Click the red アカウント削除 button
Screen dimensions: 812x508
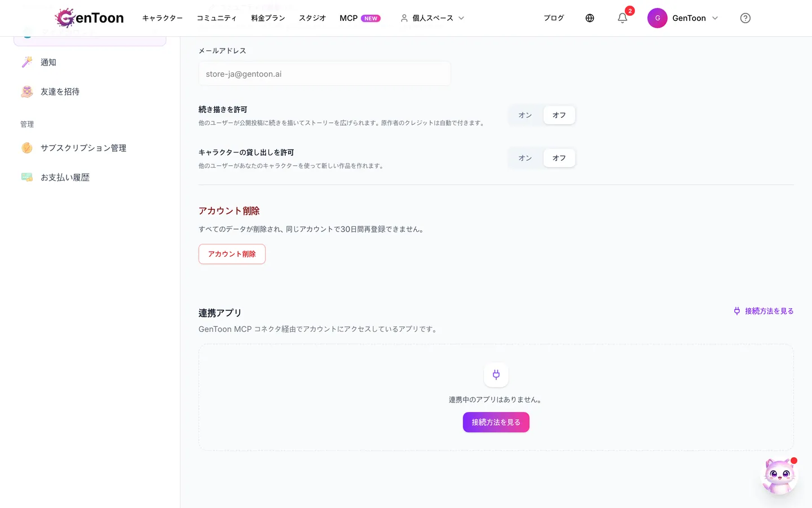(x=232, y=254)
